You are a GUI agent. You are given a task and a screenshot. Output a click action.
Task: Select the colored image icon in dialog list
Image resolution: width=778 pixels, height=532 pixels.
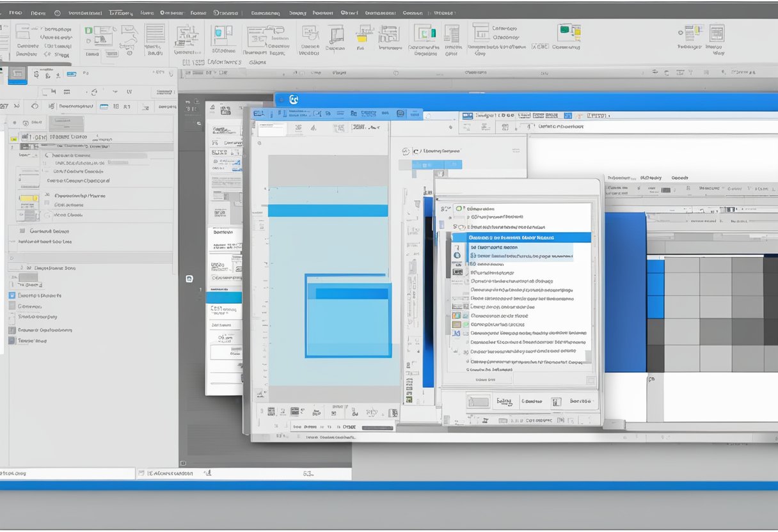pyautogui.click(x=456, y=315)
